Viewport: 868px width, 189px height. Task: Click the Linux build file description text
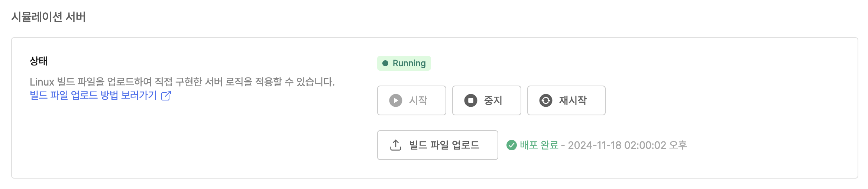coord(182,82)
